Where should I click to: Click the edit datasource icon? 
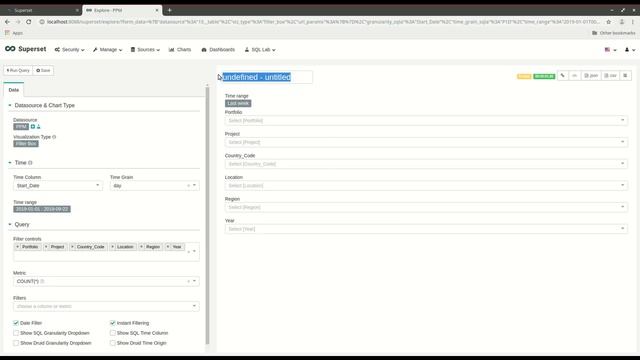point(33,127)
